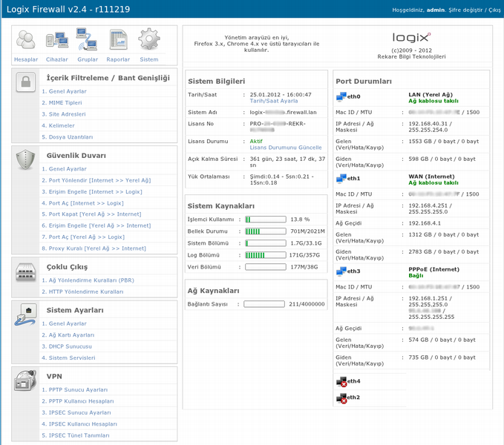
Task: Click the İşlemci Kullanımı progress bar
Action: point(266,220)
